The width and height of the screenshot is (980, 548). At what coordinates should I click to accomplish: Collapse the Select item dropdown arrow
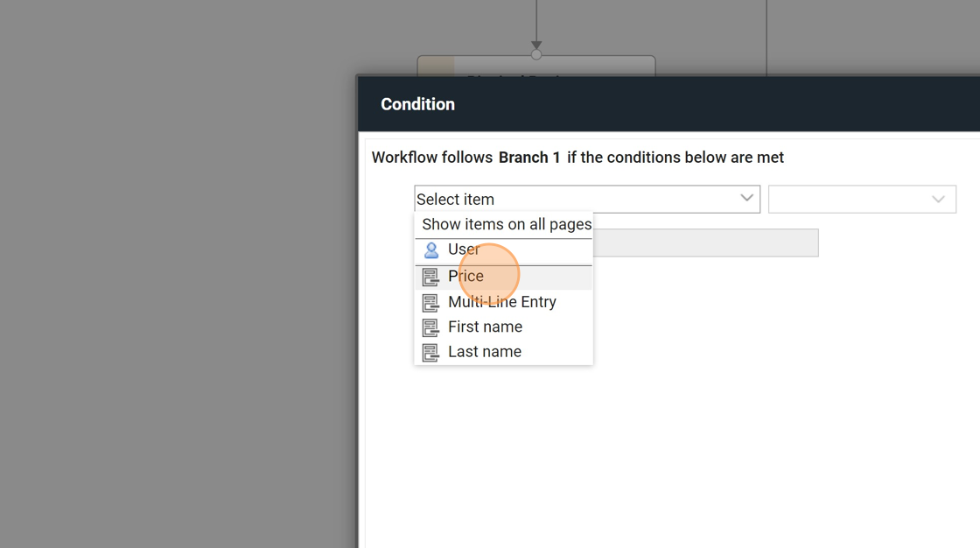pos(746,199)
